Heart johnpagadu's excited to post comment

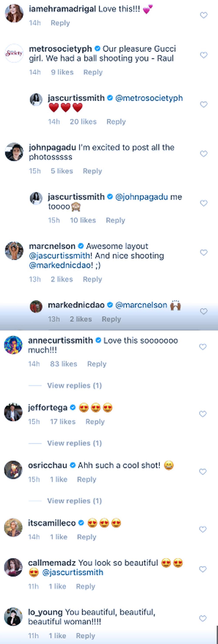point(204,154)
